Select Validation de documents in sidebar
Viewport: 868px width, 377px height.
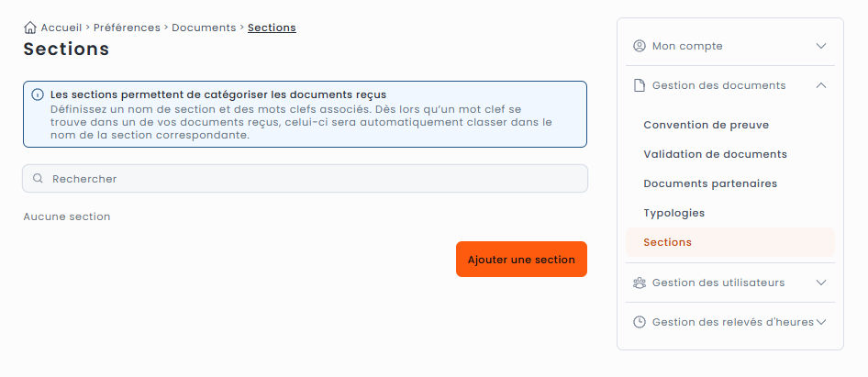715,154
